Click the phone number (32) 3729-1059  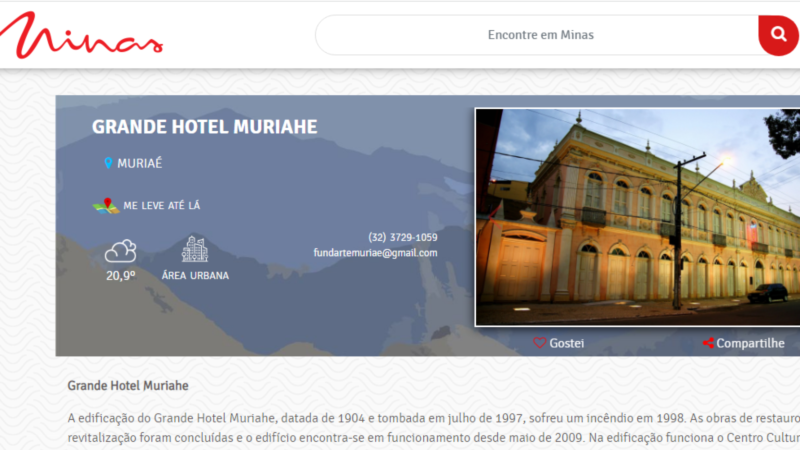pos(403,237)
